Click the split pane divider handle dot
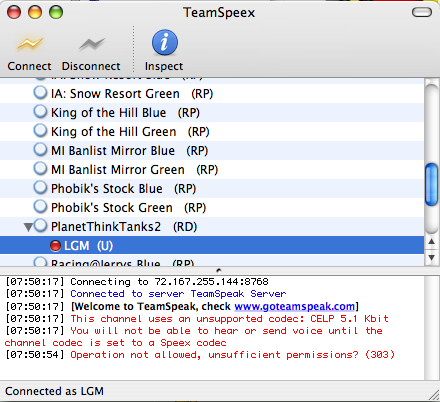 [219, 270]
